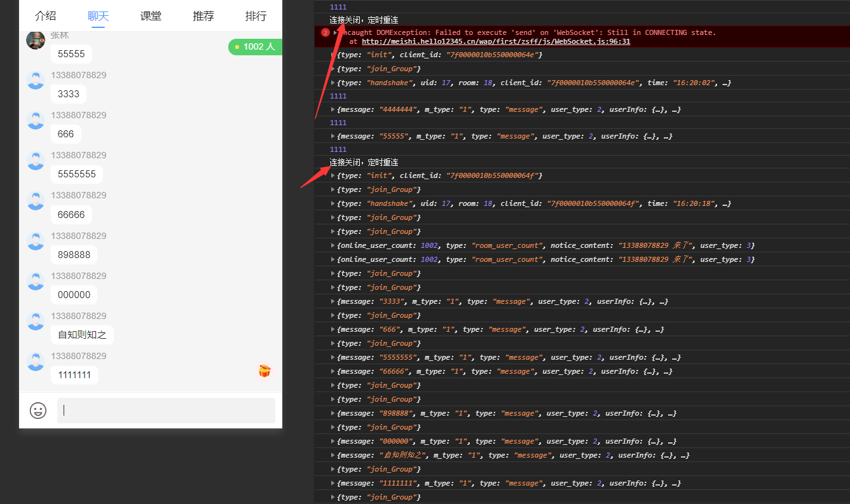Open the emoji picker smiley icon

tap(38, 411)
